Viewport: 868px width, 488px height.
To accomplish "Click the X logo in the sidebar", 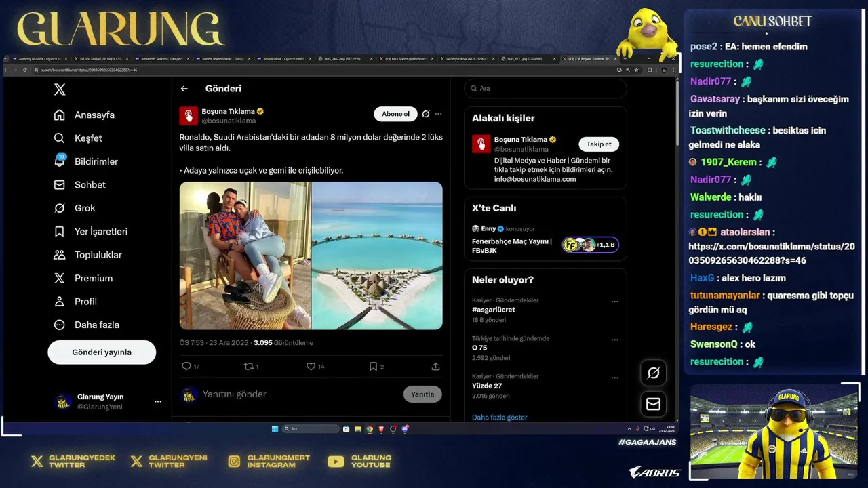I will pos(60,89).
